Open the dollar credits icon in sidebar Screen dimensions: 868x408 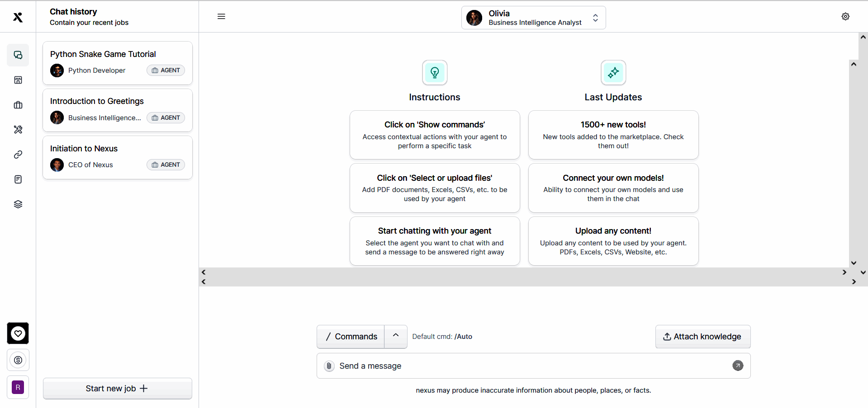coord(18,360)
